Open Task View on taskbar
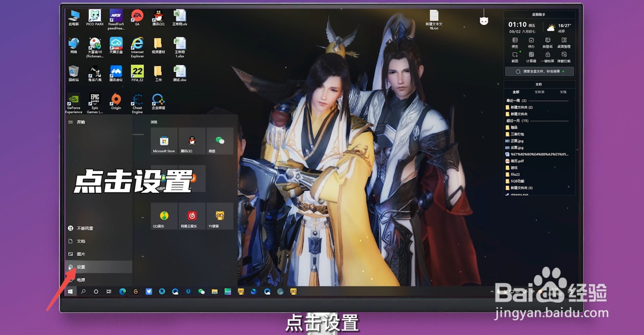Viewport: 644px width, 335px height. pos(109,291)
